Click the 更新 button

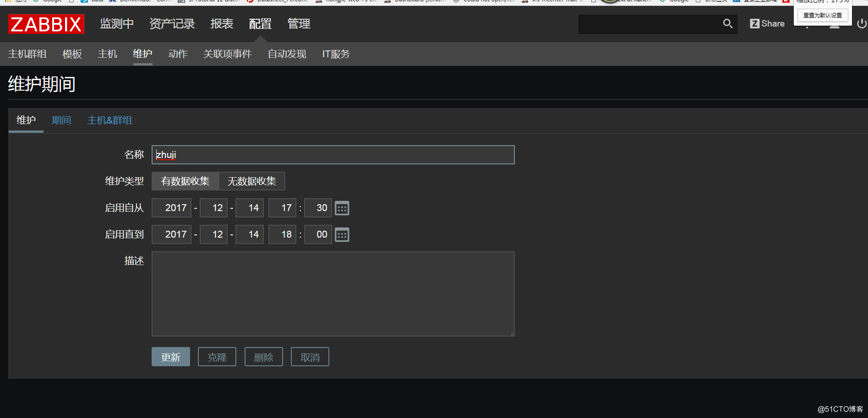pyautogui.click(x=171, y=357)
